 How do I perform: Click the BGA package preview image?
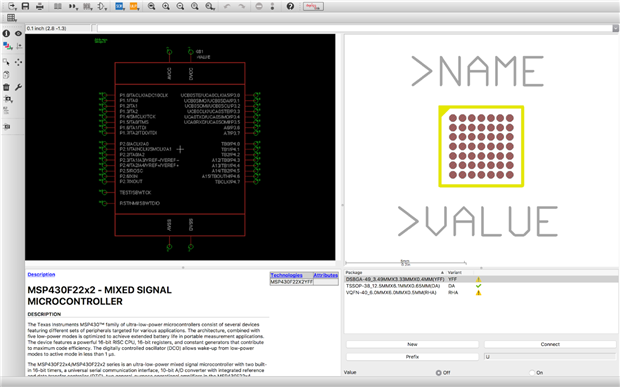(x=481, y=146)
